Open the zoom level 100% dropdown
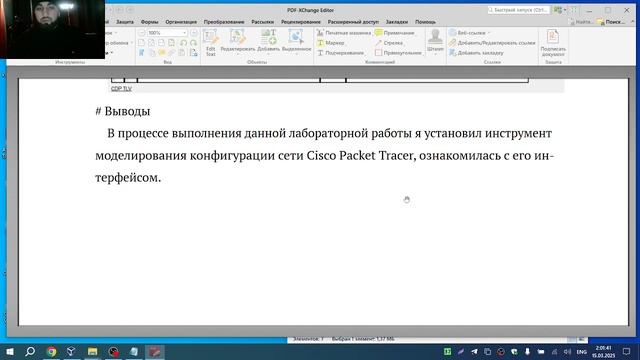Image resolution: width=640 pixels, height=360 pixels. coord(184,33)
